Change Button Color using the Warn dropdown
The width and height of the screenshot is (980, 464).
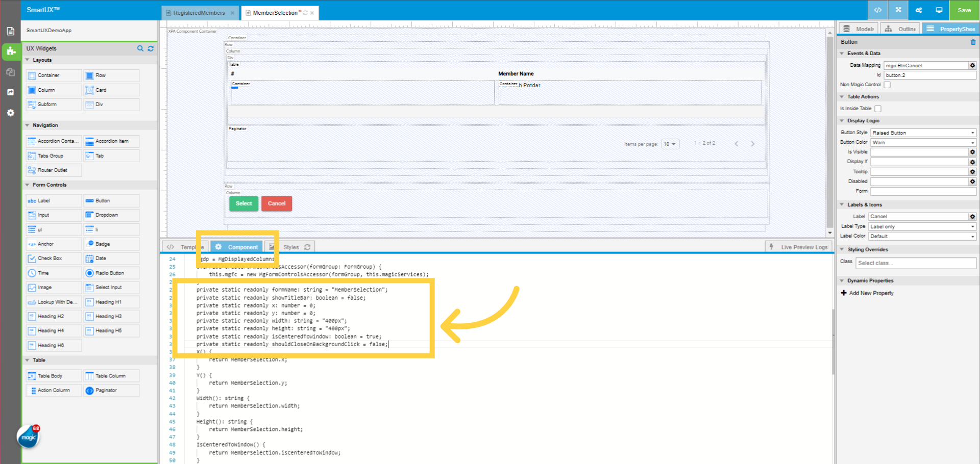[923, 142]
